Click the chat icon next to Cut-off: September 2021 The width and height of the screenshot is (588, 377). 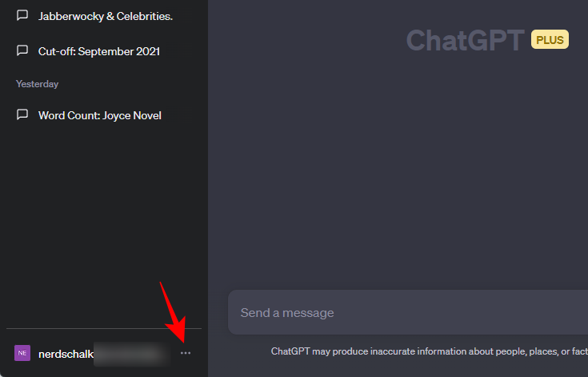point(22,51)
